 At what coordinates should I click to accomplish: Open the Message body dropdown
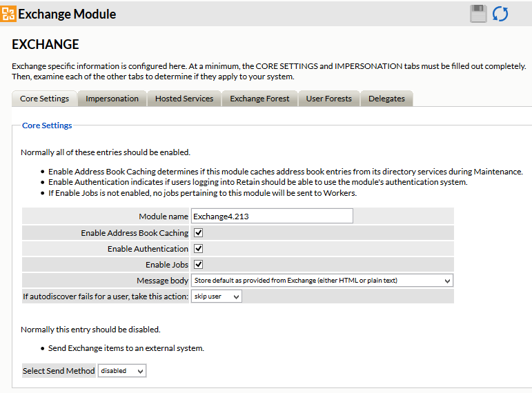click(x=322, y=281)
